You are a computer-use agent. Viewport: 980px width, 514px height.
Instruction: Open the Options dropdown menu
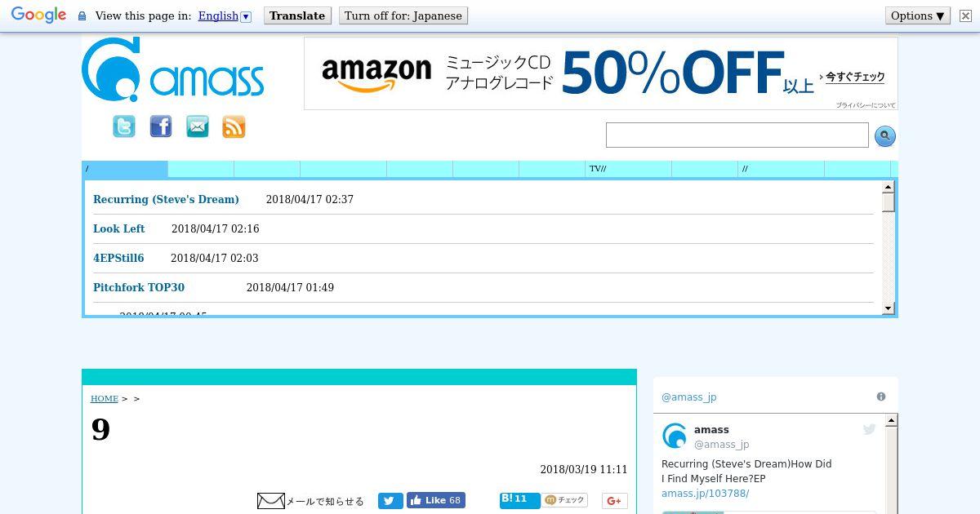[x=918, y=16]
